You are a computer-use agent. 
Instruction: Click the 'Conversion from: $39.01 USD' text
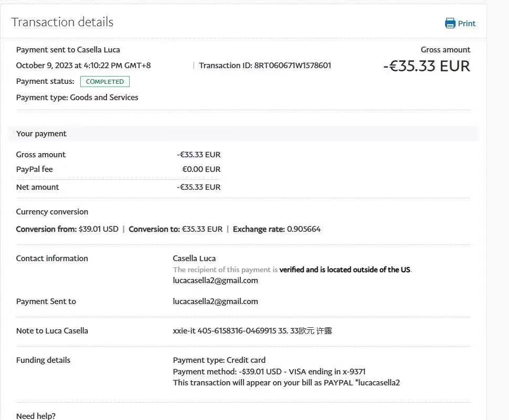click(67, 229)
